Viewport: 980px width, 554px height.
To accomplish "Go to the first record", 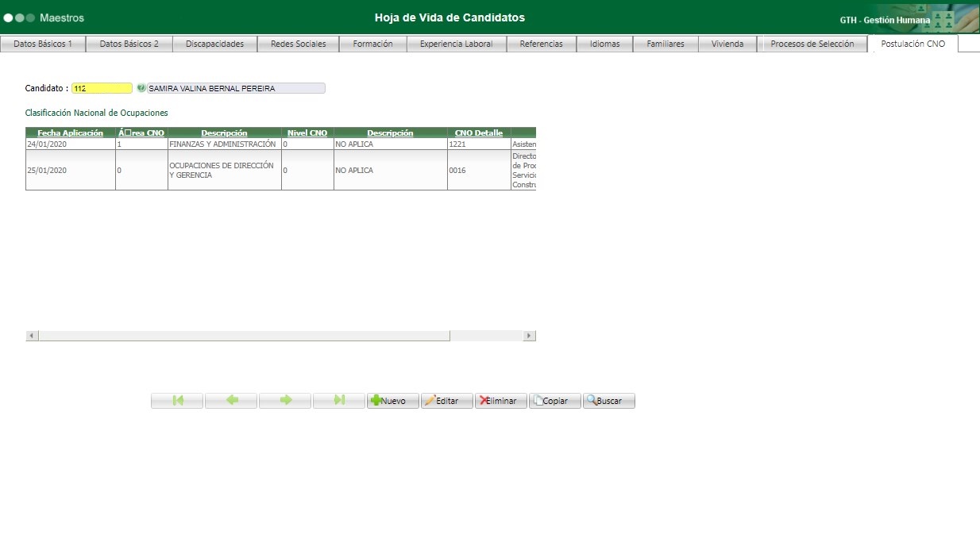I will tap(177, 401).
